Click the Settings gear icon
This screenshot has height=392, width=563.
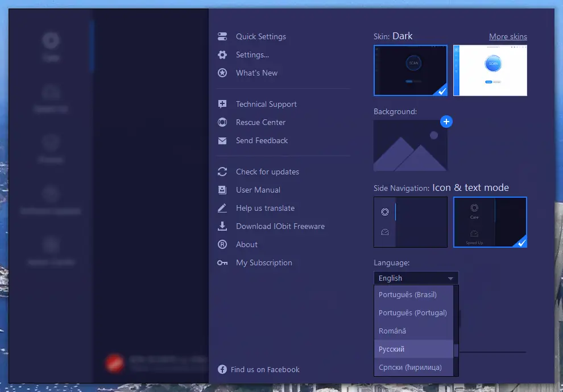(222, 55)
